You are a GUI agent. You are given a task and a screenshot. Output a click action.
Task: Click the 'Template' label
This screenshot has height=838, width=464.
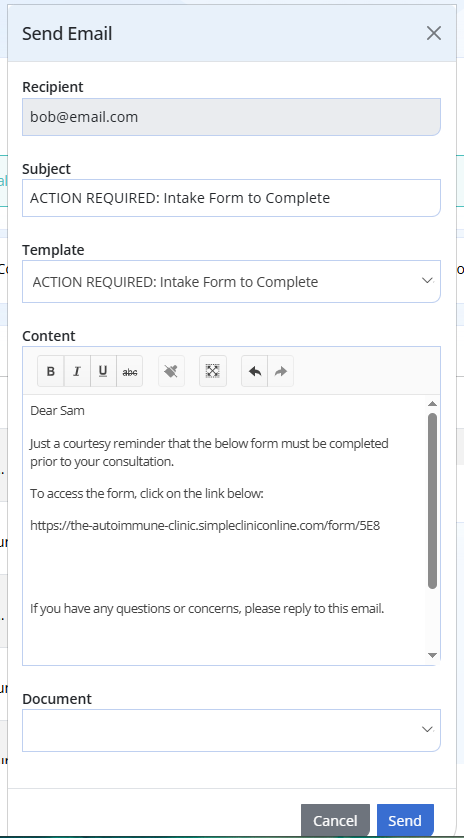click(53, 250)
